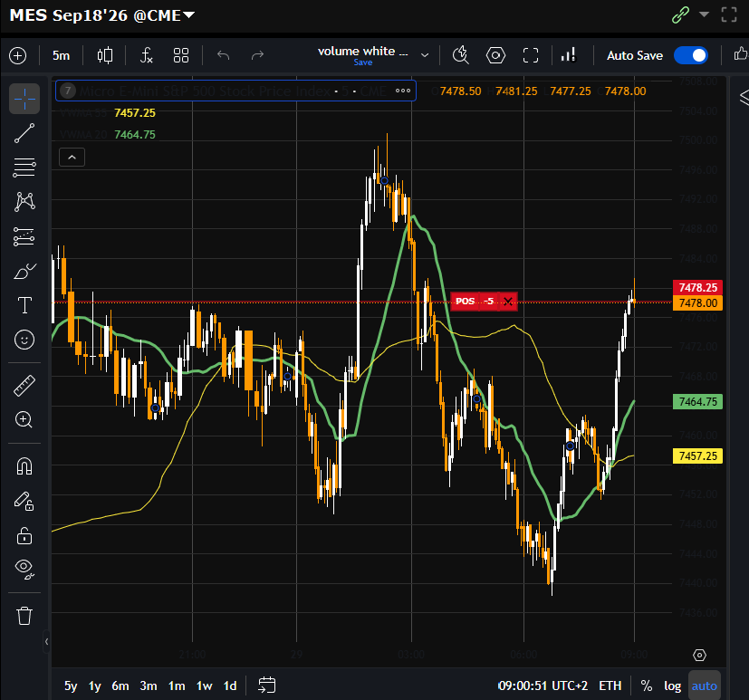Change the candlestick chart style
The width and height of the screenshot is (749, 700).
click(x=105, y=55)
